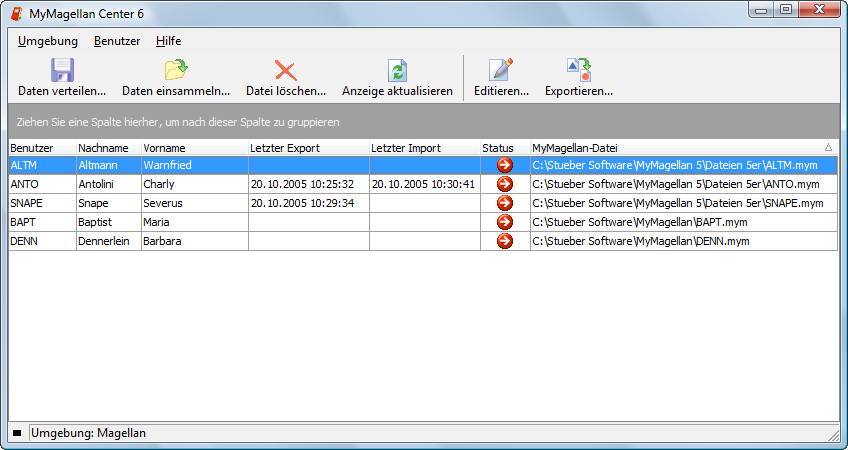Select the ANTO.mym file path cell
Viewport: 848px width, 450px height.
coord(684,184)
